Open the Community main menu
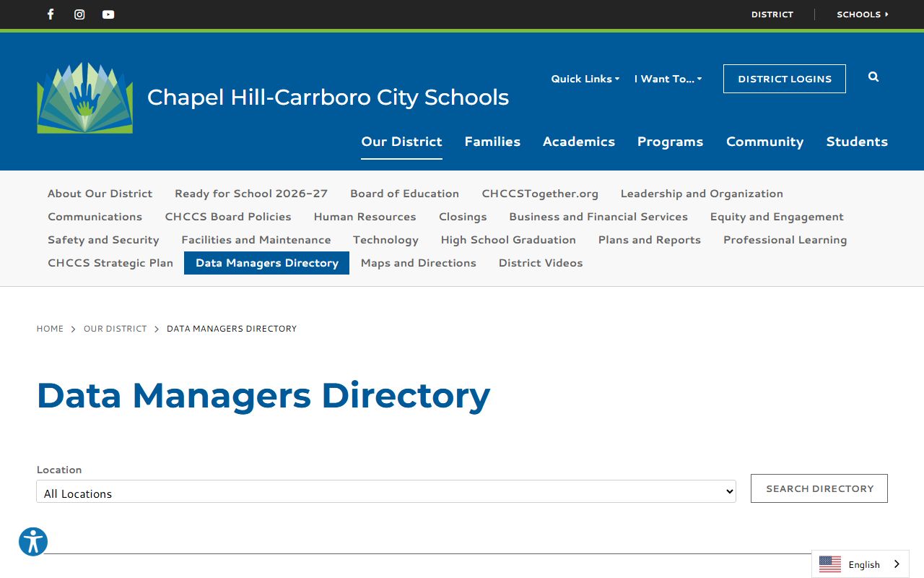 (x=764, y=142)
